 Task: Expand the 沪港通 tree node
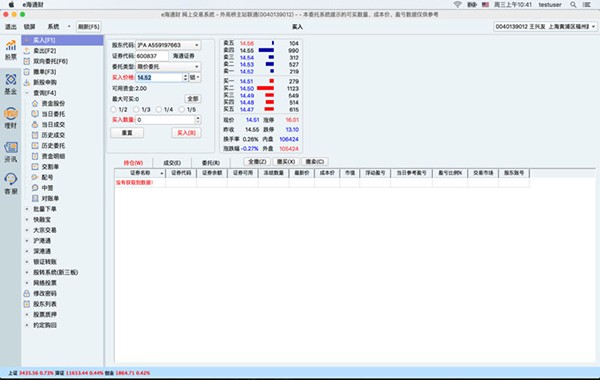27,241
